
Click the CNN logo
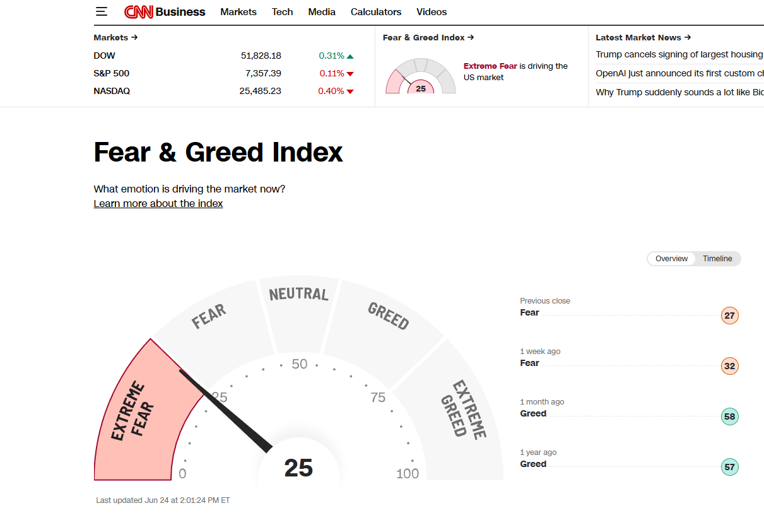pyautogui.click(x=138, y=12)
